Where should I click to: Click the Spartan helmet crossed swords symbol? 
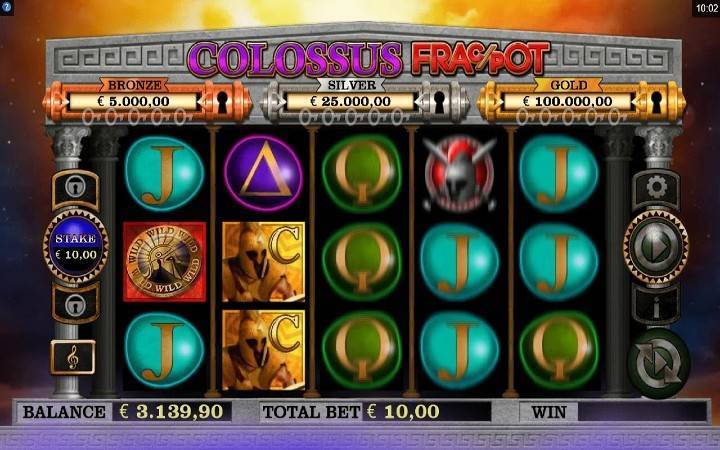click(459, 174)
